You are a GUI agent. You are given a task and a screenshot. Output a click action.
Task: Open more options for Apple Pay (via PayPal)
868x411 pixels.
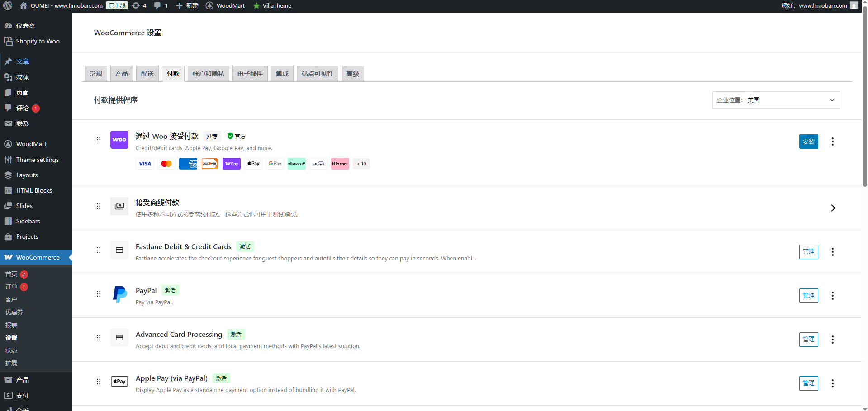(833, 383)
